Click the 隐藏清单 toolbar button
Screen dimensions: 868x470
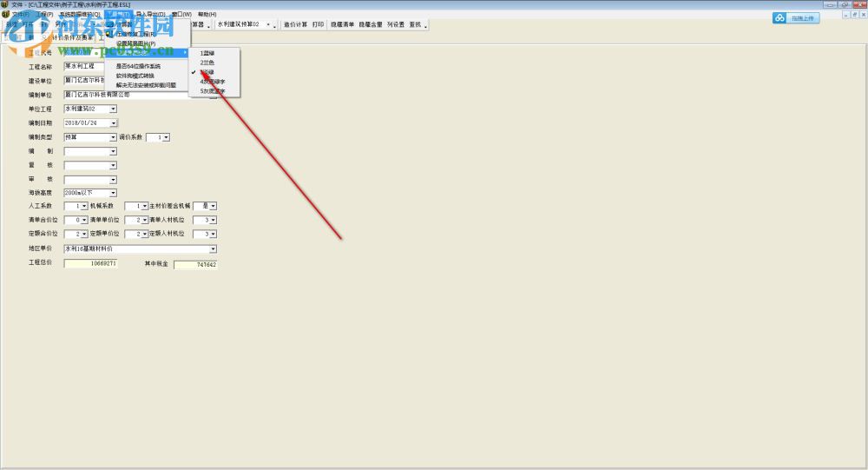342,24
